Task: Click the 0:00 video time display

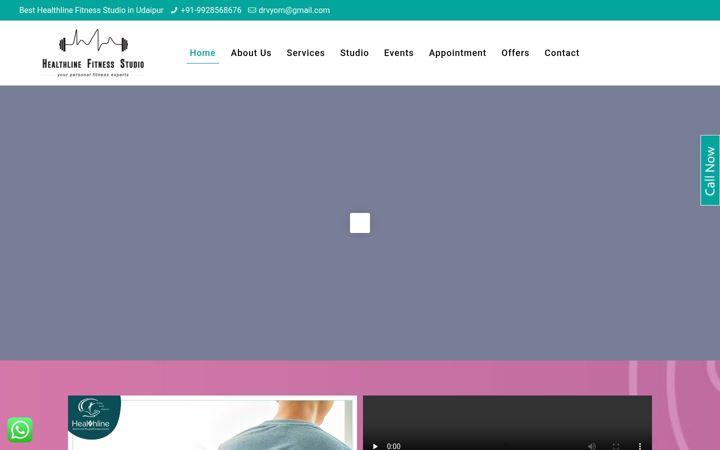Action: tap(394, 446)
